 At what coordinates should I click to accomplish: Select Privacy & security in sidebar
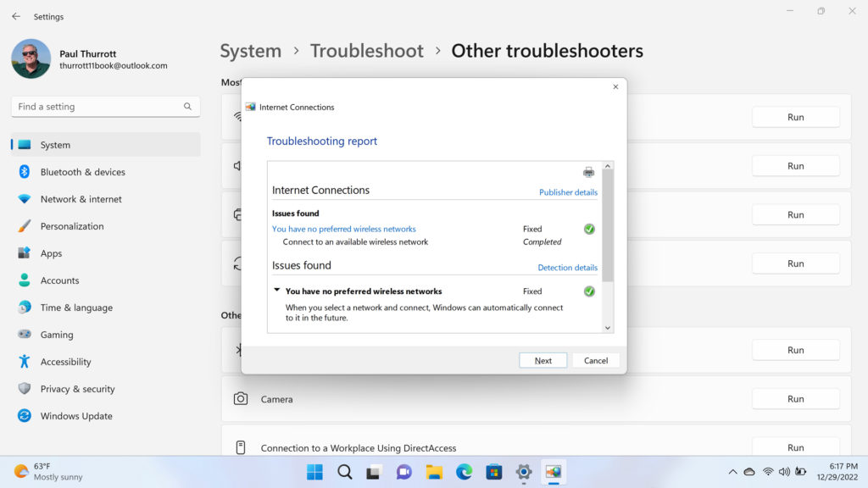pyautogui.click(x=77, y=389)
